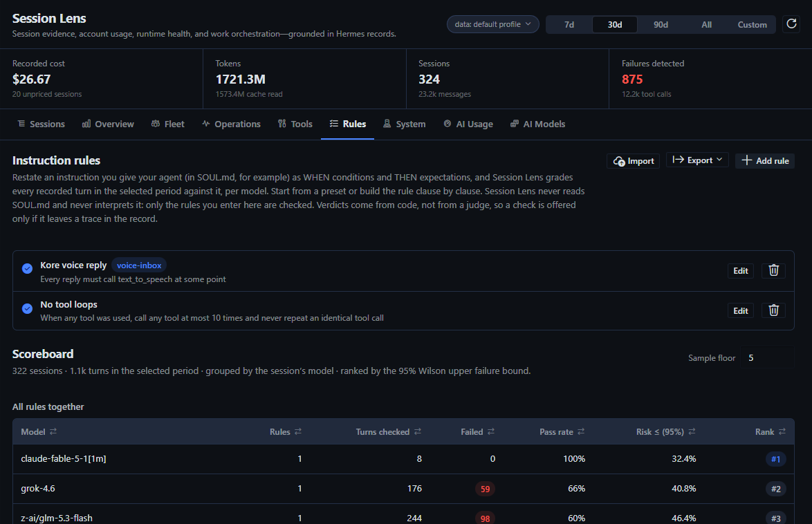Click the #1 rank badge
This screenshot has width=812, height=524.
[775, 459]
